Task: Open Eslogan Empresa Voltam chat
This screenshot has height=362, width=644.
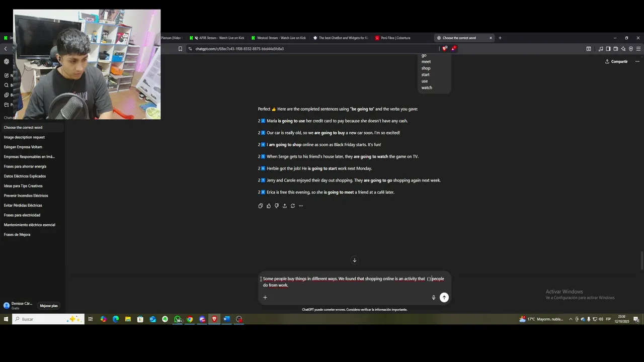Action: pos(32,147)
